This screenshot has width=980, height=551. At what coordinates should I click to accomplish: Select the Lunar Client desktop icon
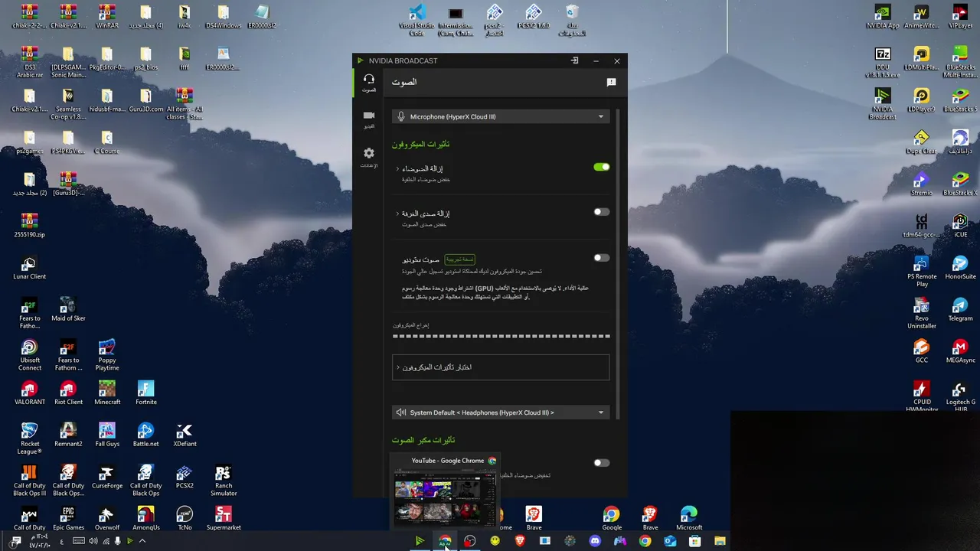(x=29, y=267)
